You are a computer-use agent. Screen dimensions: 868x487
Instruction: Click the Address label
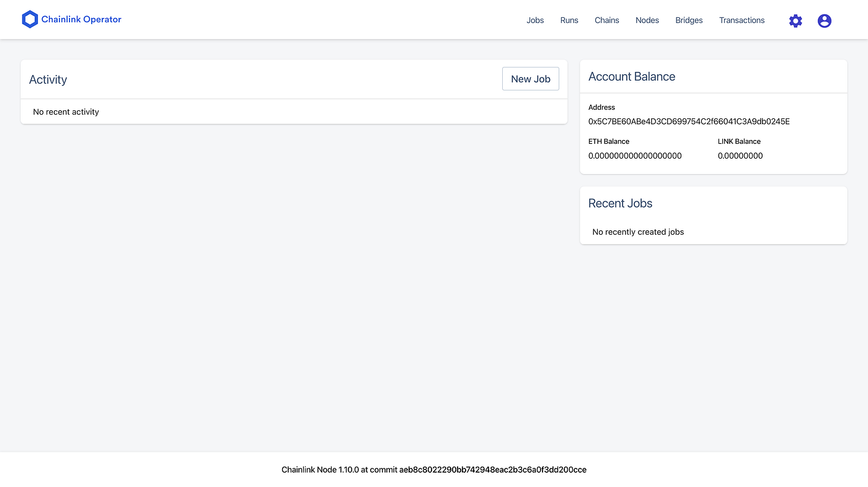[601, 107]
